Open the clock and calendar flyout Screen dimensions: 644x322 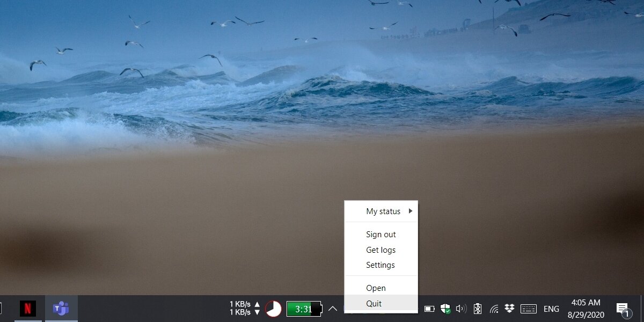coord(586,308)
